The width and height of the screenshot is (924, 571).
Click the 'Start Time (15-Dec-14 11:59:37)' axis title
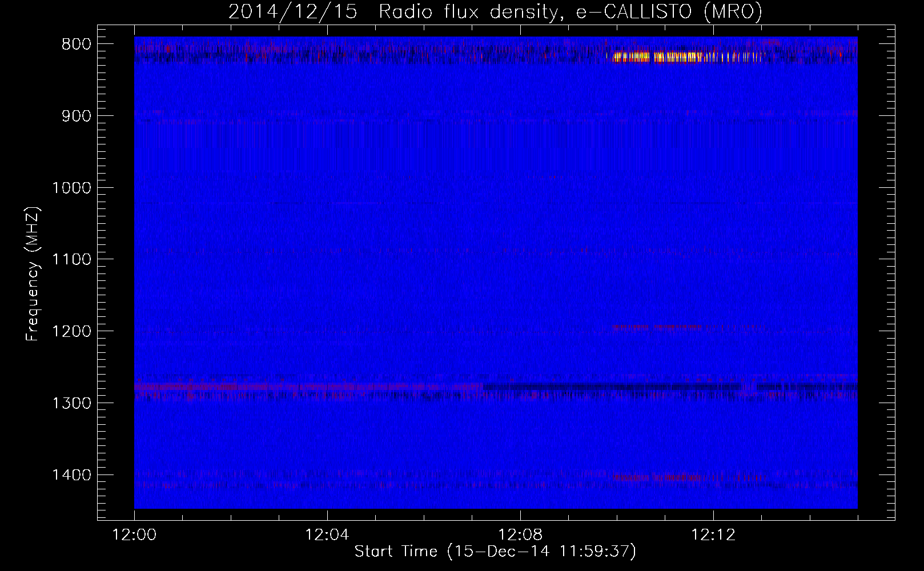click(495, 552)
